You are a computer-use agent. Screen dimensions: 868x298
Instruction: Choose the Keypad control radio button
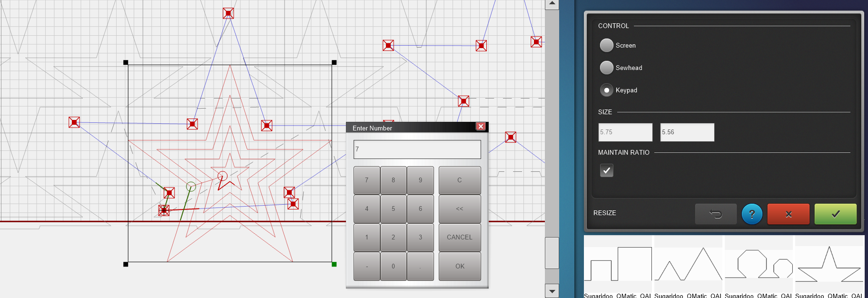pos(606,90)
